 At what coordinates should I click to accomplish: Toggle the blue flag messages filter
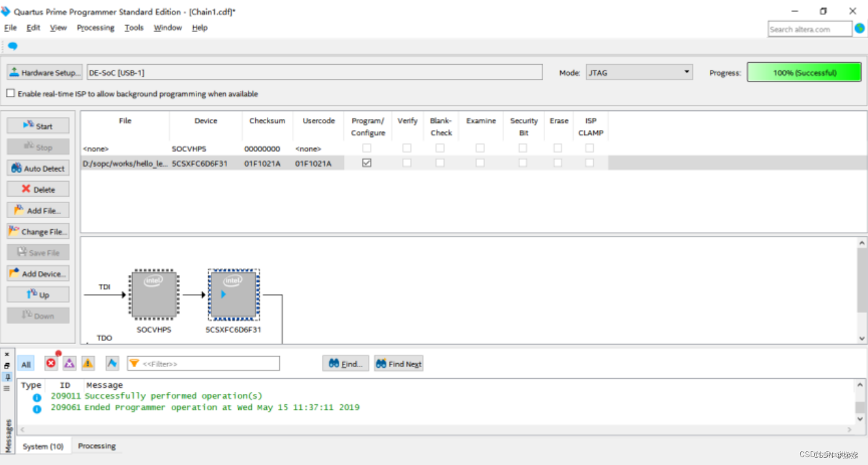112,363
